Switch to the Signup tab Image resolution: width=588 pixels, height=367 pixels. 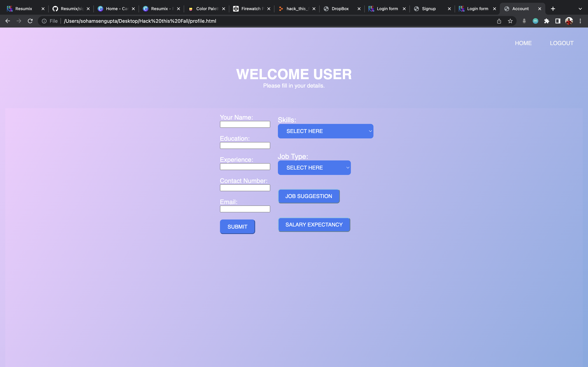pyautogui.click(x=429, y=9)
